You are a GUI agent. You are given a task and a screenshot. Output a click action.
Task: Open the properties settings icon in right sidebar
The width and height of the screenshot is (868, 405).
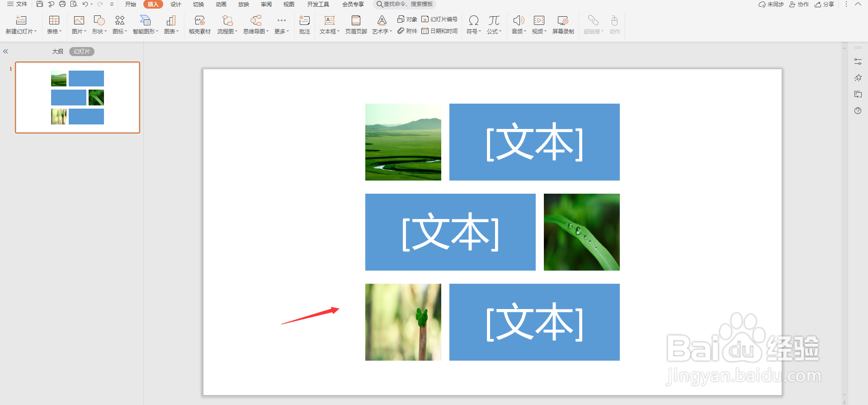tap(858, 62)
